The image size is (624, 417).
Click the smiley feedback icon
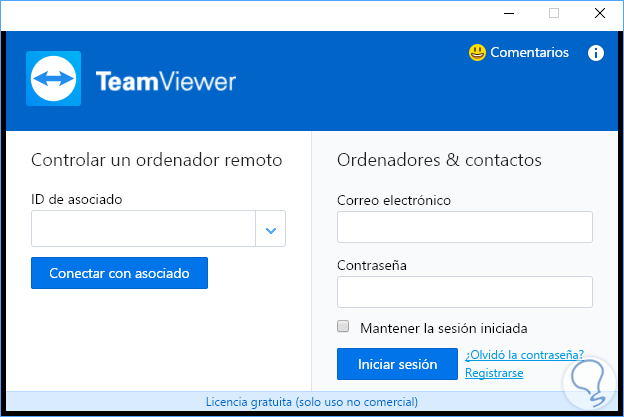click(x=477, y=53)
